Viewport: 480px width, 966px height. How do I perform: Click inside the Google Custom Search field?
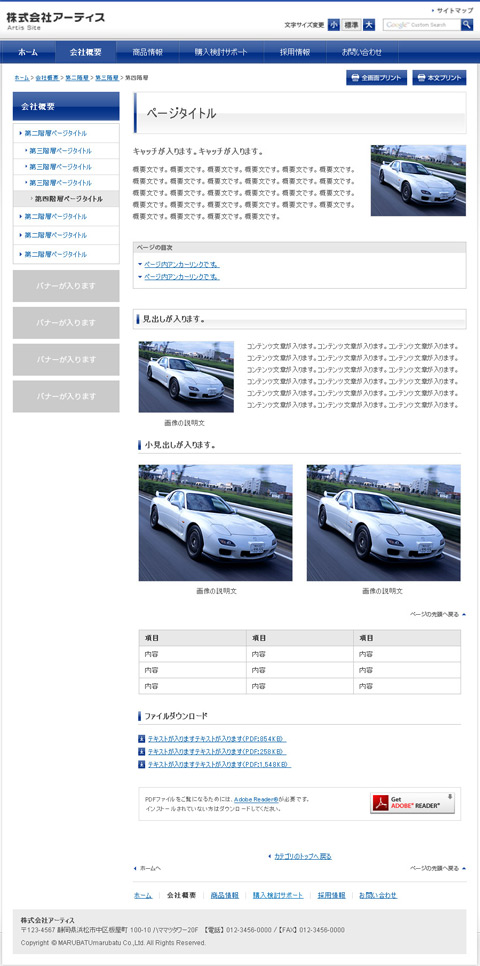[x=421, y=25]
